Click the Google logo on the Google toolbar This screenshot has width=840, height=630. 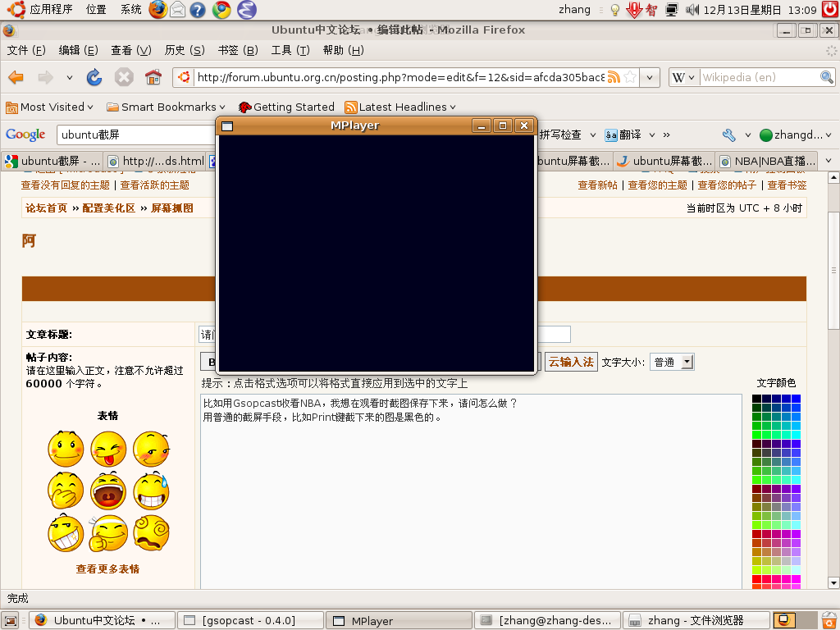click(25, 135)
